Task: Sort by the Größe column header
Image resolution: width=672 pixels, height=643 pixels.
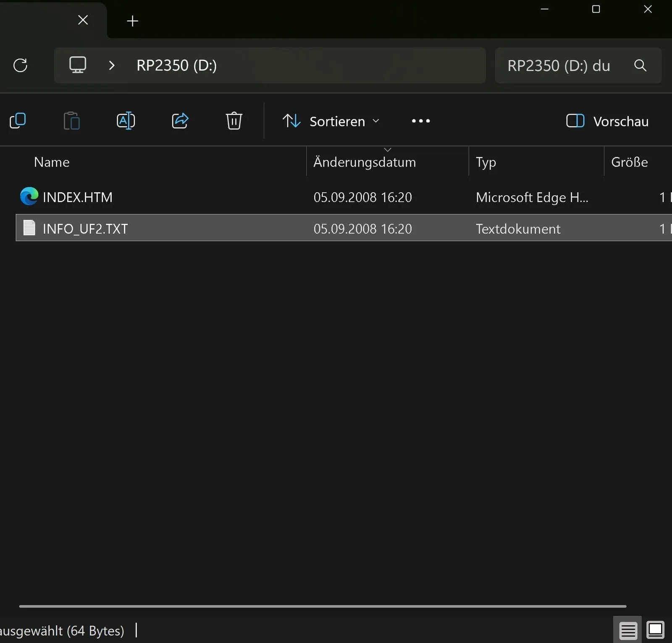Action: [630, 162]
